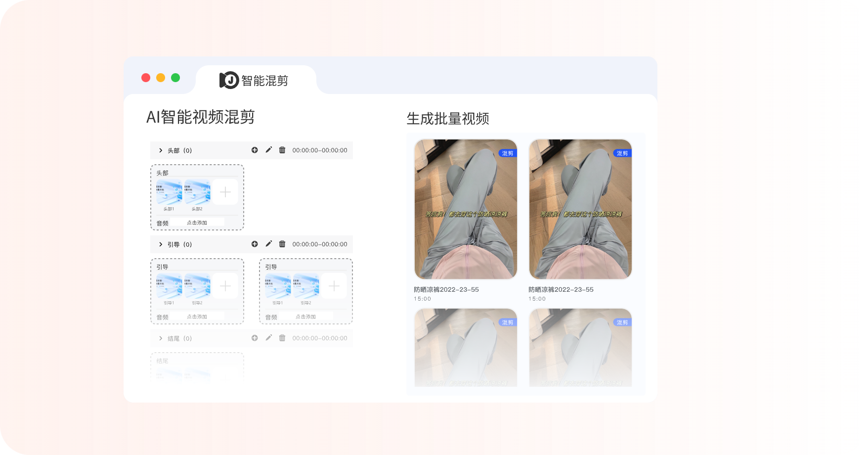This screenshot has height=455, width=868.
Task: Select 引导1 thumbnail in second 引导 card
Action: [x=278, y=286]
